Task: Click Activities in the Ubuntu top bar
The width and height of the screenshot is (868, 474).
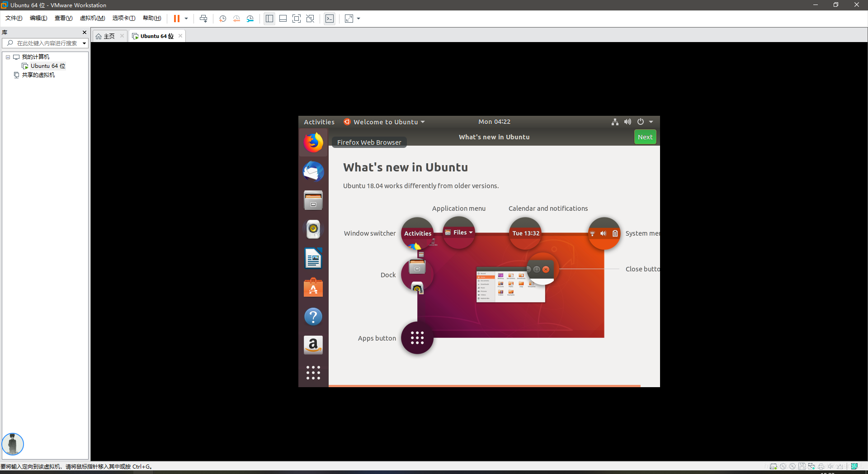Action: pyautogui.click(x=319, y=122)
